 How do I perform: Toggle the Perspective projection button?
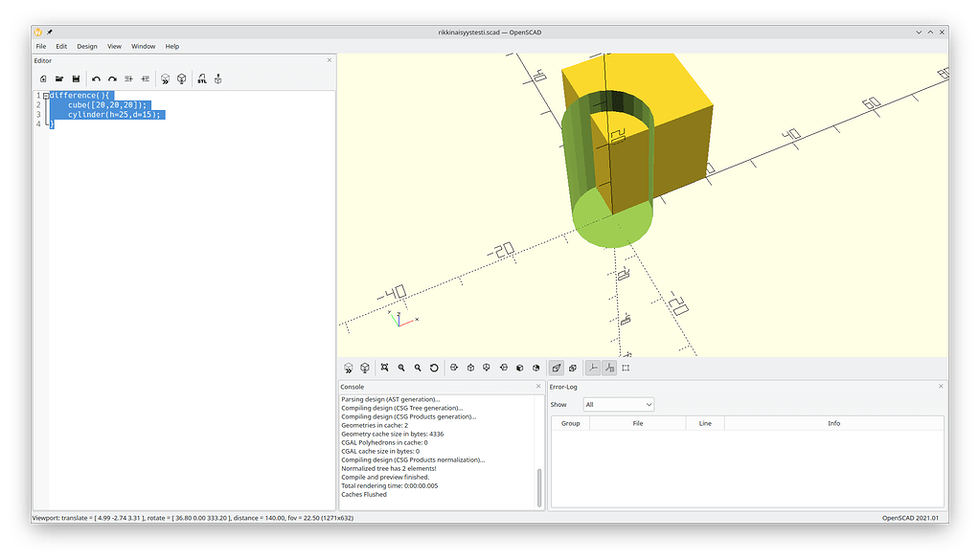coord(557,368)
